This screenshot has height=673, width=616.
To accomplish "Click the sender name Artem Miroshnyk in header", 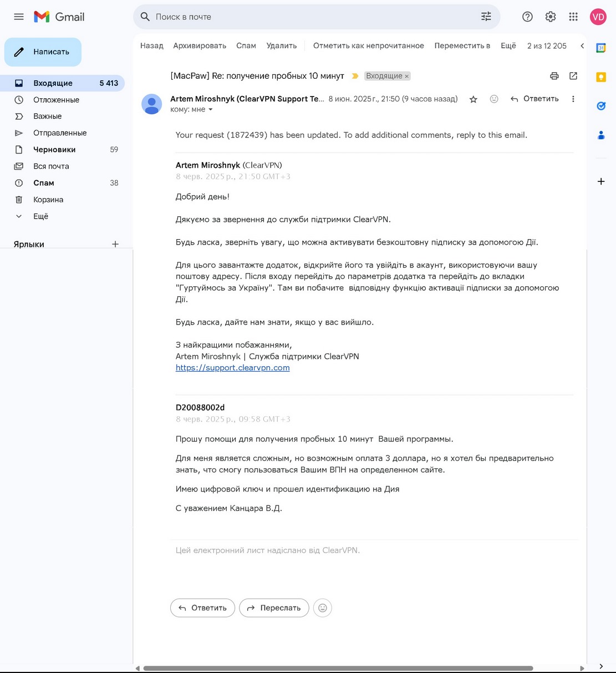I will 247,99.
